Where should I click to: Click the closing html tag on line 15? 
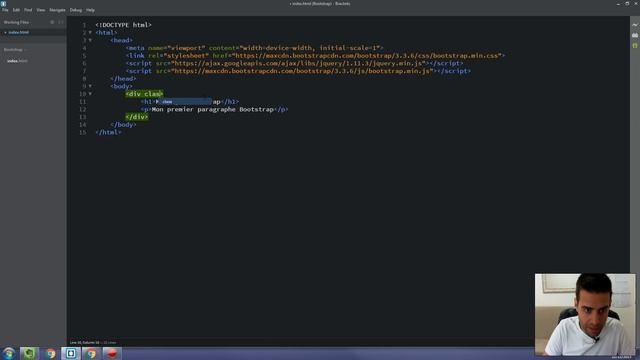tap(108, 133)
